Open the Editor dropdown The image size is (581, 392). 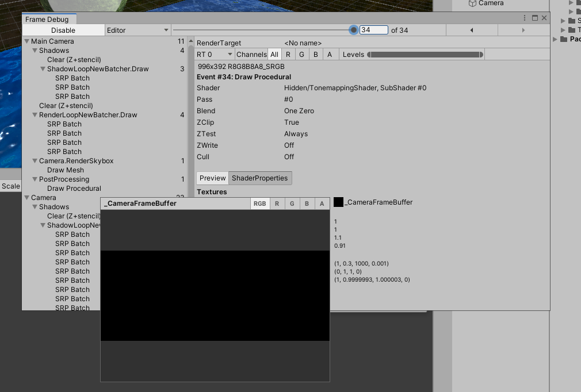click(137, 29)
